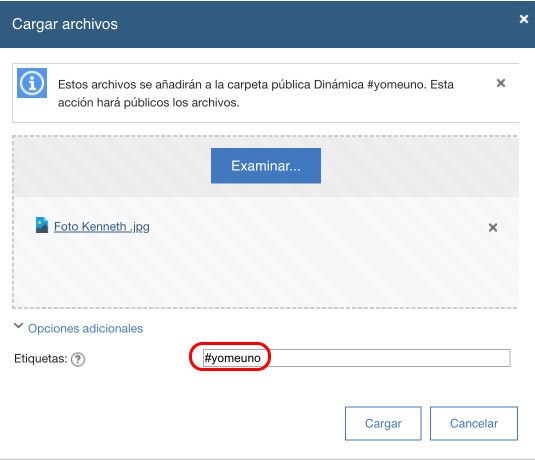Click the Opciones adicionales link
This screenshot has height=460, width=535.
[x=85, y=328]
